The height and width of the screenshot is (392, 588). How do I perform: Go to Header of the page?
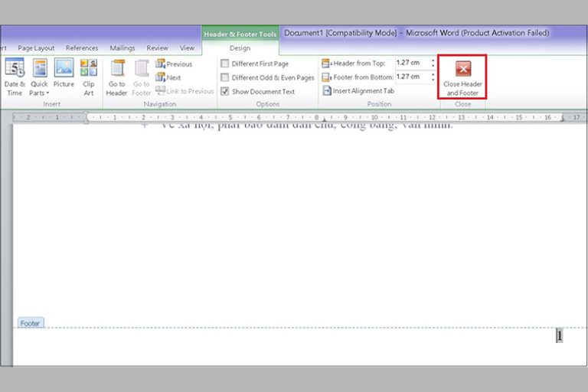pyautogui.click(x=116, y=77)
